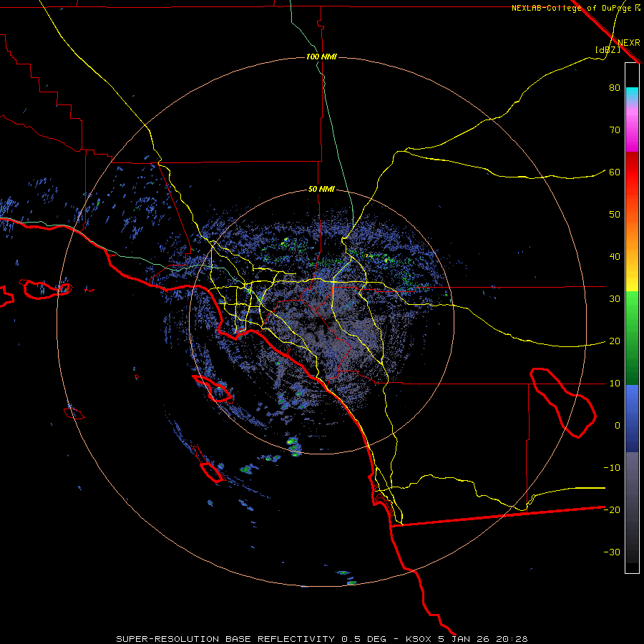Click the 70 value on the dBZ scale

(615, 130)
